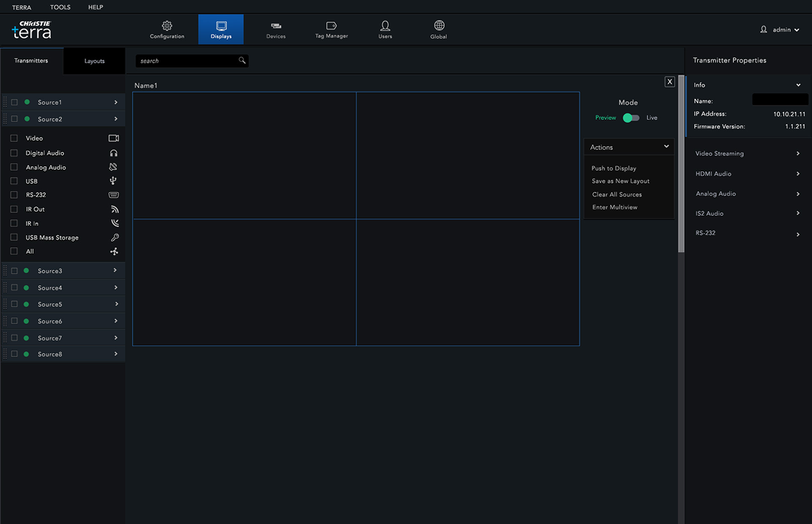This screenshot has width=812, height=524.
Task: Check the All source types checkbox
Action: tap(12, 251)
